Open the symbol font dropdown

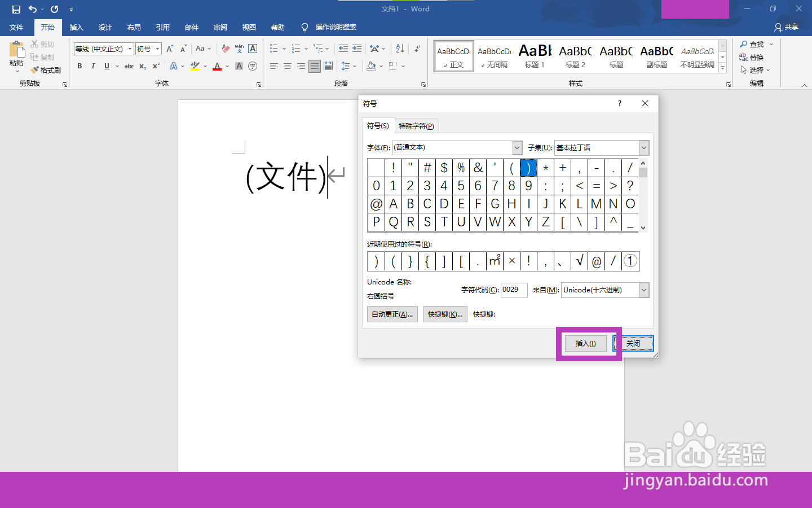click(517, 147)
